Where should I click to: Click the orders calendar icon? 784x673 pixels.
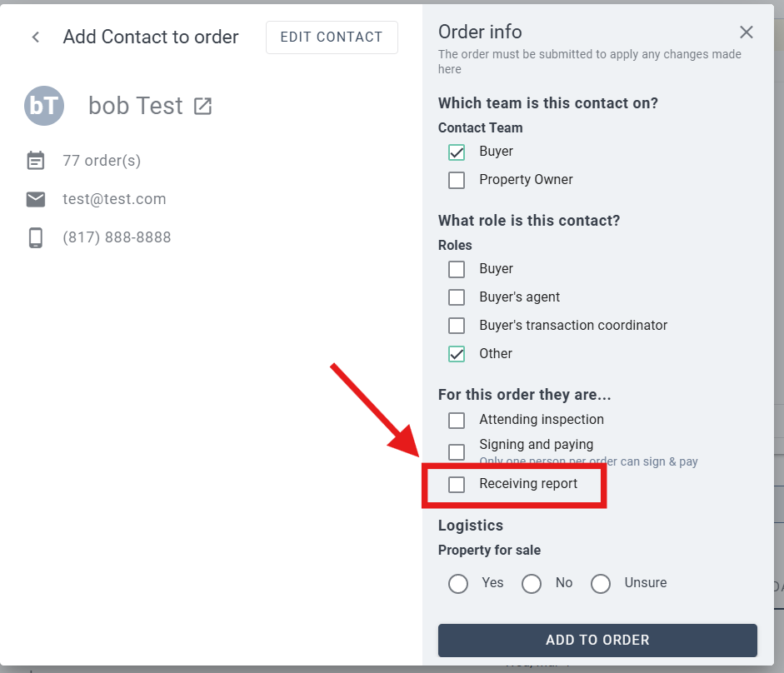36,161
